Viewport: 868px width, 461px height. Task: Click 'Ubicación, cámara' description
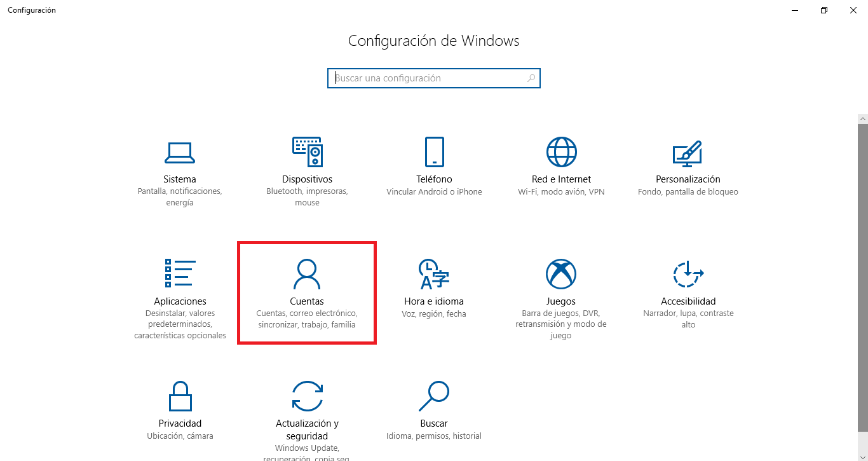coord(180,436)
